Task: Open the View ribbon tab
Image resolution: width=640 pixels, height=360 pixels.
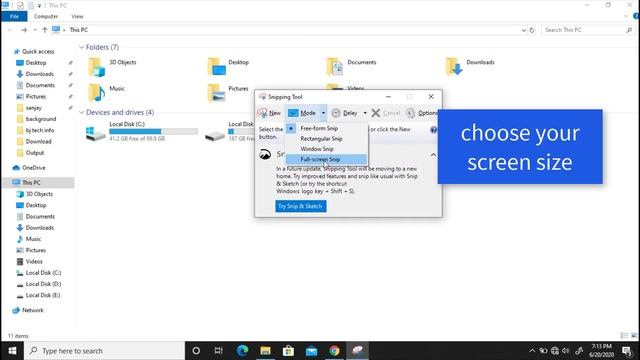Action: point(77,16)
